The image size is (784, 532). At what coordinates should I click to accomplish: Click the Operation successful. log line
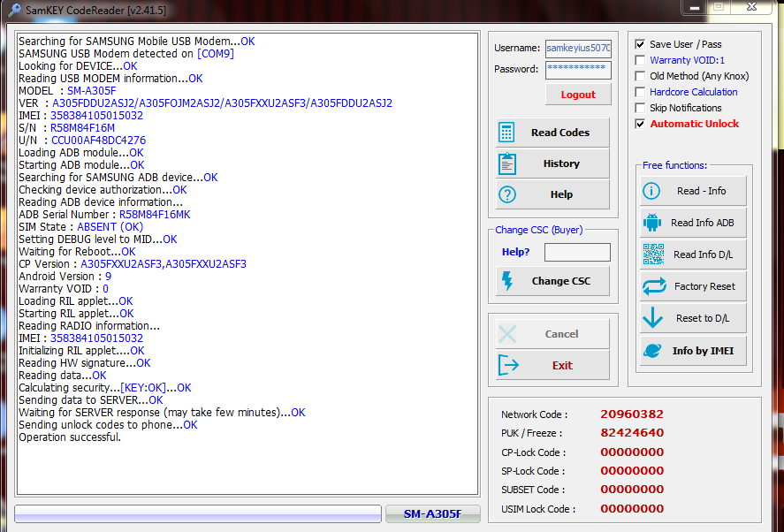(70, 437)
